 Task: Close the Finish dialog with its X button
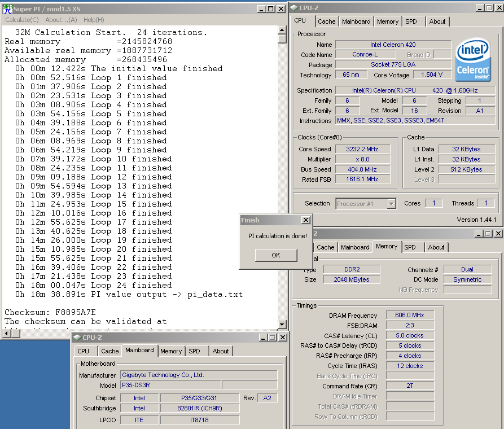306,220
